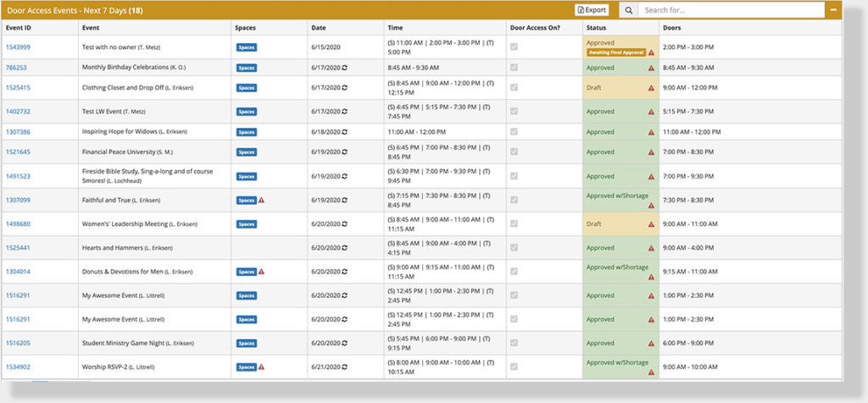Click the Event ID column header

[x=19, y=28]
